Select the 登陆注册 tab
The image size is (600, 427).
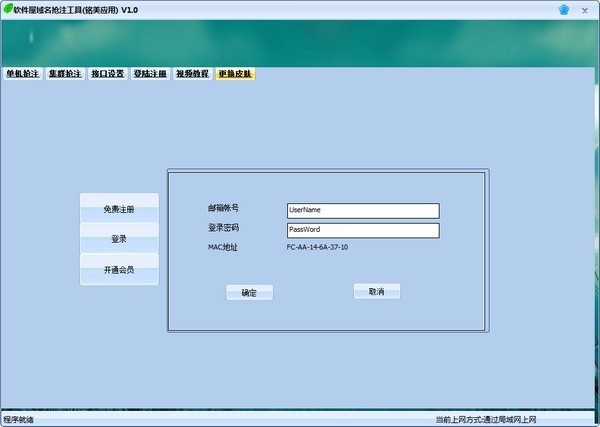click(150, 73)
